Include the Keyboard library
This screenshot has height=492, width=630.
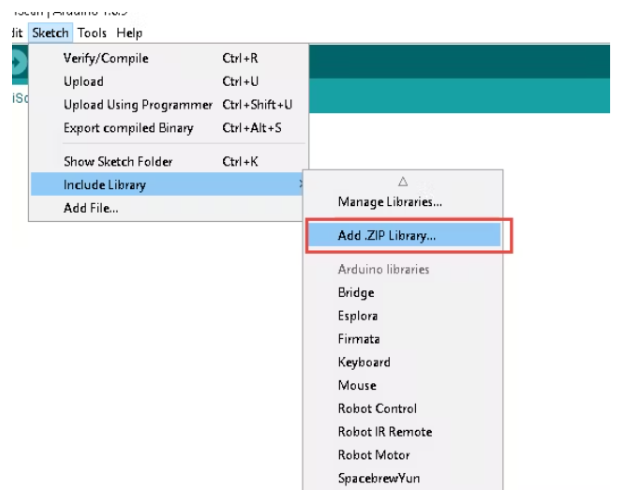(x=403, y=362)
